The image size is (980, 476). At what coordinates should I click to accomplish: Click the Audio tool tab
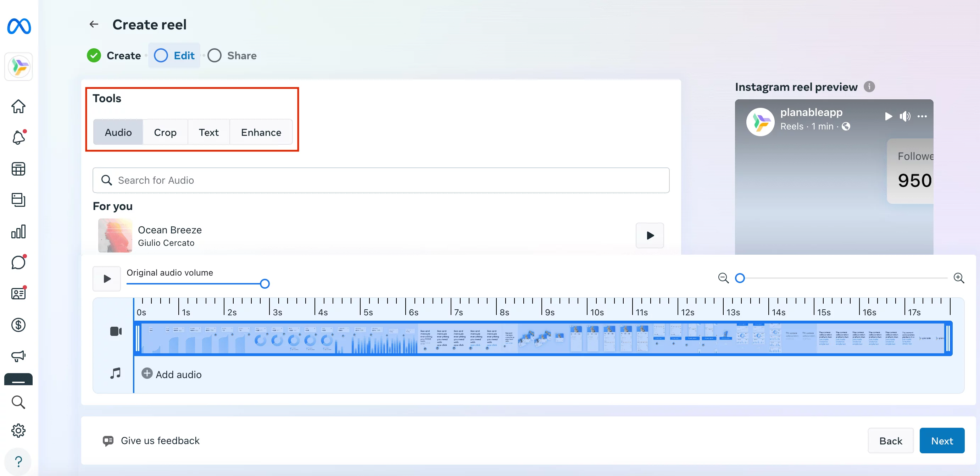coord(119,132)
